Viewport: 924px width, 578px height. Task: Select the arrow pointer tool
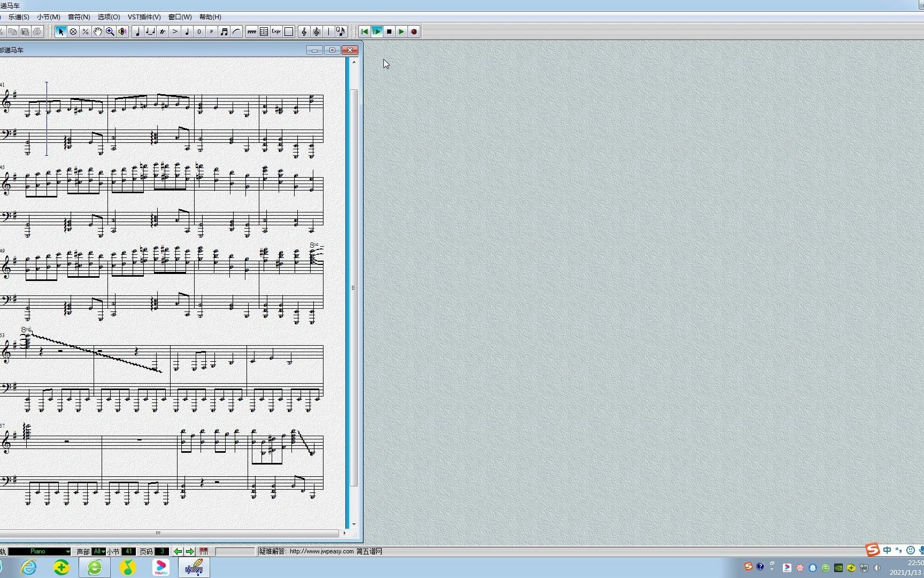61,32
